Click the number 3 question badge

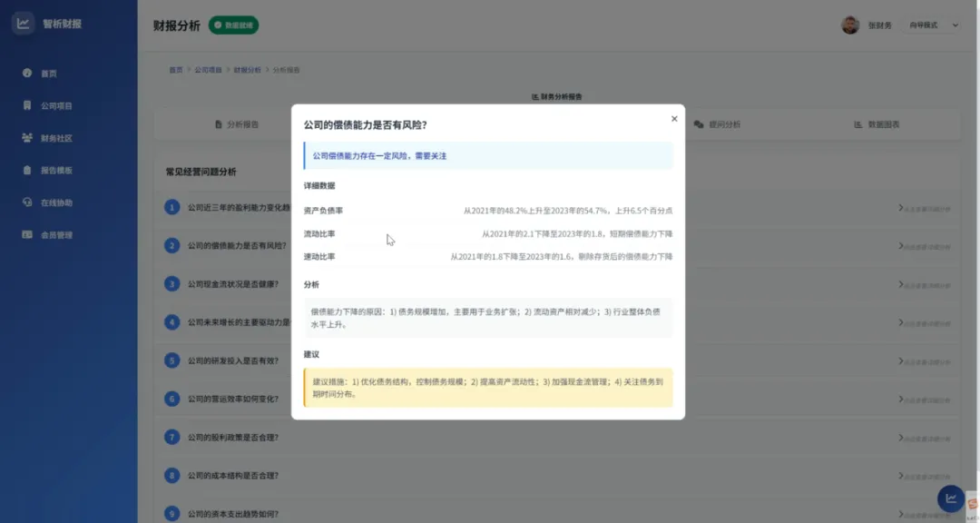171,284
